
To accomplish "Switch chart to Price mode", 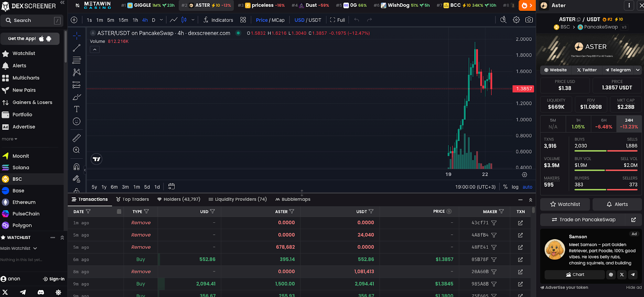I will click(262, 20).
